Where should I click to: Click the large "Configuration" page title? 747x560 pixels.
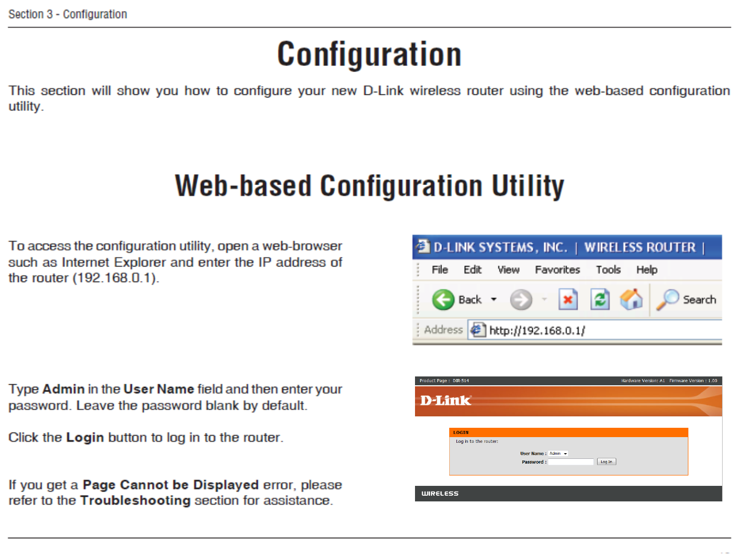click(x=369, y=54)
